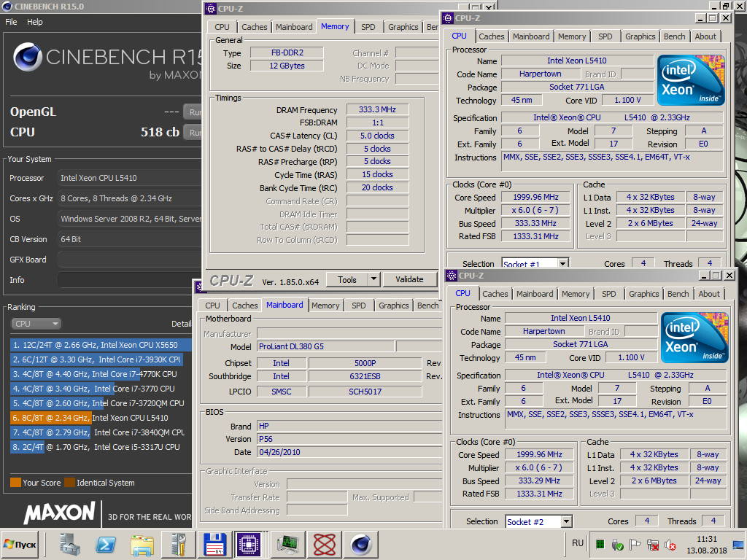Image resolution: width=747 pixels, height=560 pixels.
Task: Click the safely remove hardware tray icon
Action: pyautogui.click(x=617, y=544)
